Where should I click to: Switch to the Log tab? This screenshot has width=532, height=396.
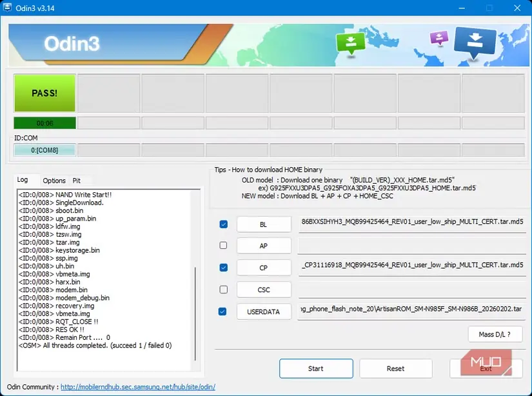[x=23, y=179]
